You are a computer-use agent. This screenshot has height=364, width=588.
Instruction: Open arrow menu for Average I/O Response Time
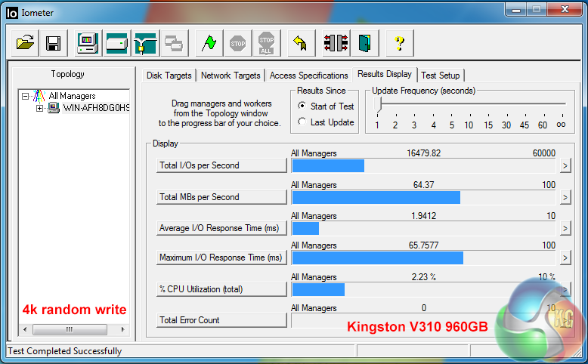(x=565, y=228)
